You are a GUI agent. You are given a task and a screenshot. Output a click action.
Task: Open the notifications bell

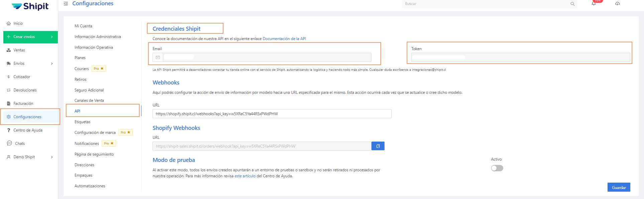point(594,4)
